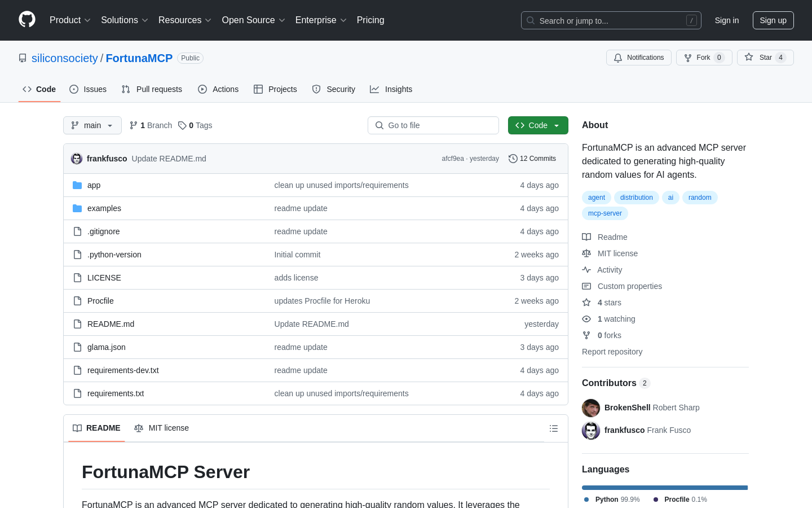Image resolution: width=812 pixels, height=508 pixels.
Task: Open the requirements-dev.txt file
Action: coord(123,370)
